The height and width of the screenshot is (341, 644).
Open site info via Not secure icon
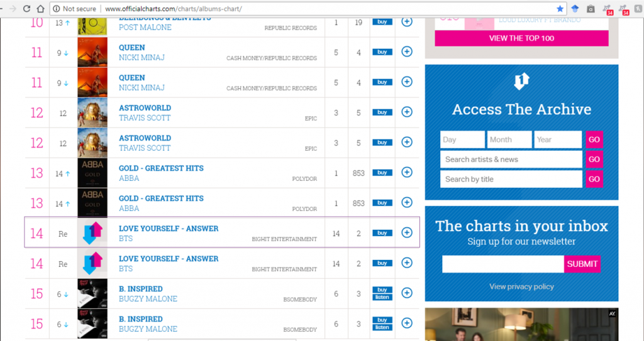coord(56,9)
